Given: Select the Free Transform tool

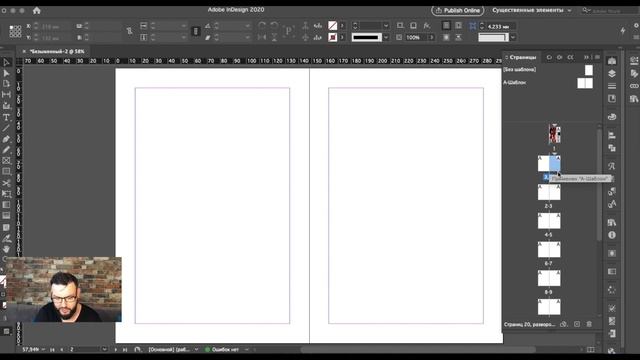Looking at the screenshot, I should (x=6, y=194).
